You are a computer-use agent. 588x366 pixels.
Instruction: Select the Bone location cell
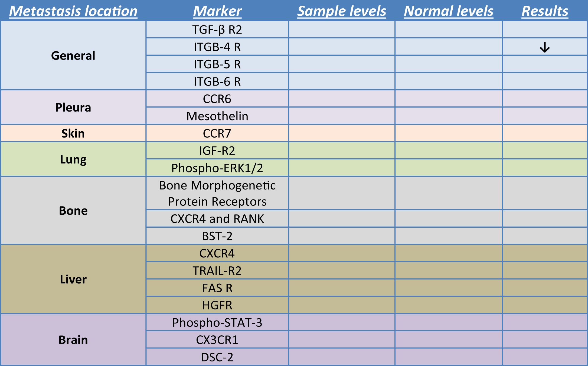coord(73,211)
